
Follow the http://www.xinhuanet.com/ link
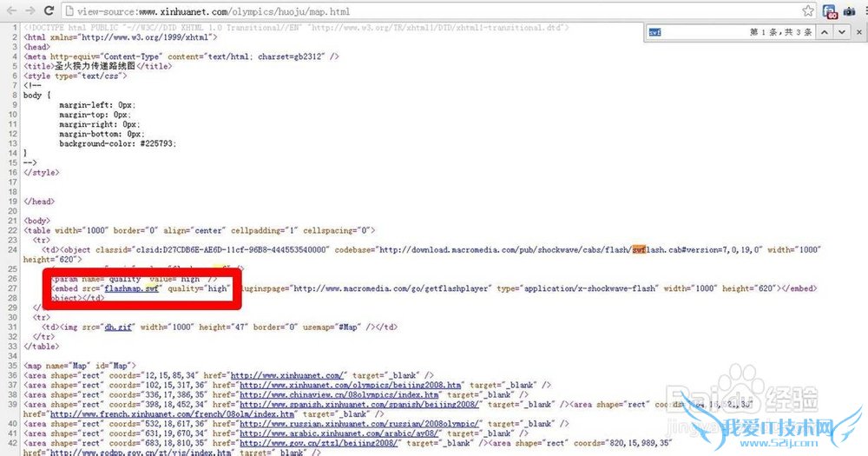pos(288,376)
